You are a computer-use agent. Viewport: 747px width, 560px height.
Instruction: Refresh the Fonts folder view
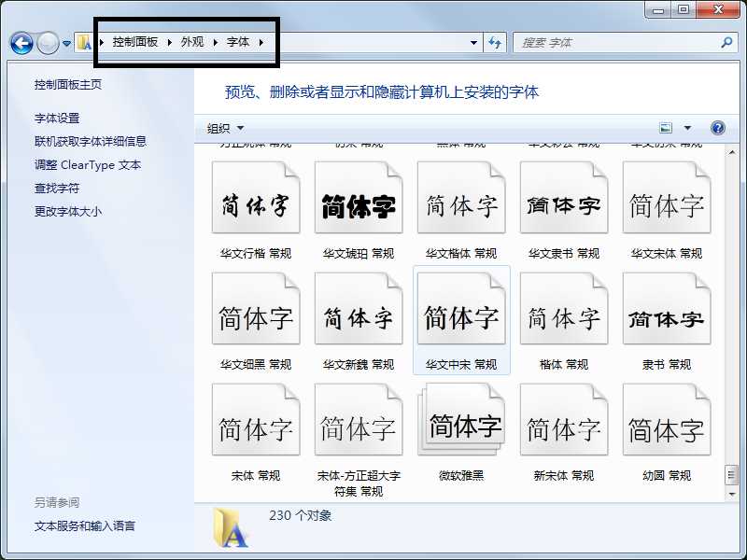[x=495, y=43]
